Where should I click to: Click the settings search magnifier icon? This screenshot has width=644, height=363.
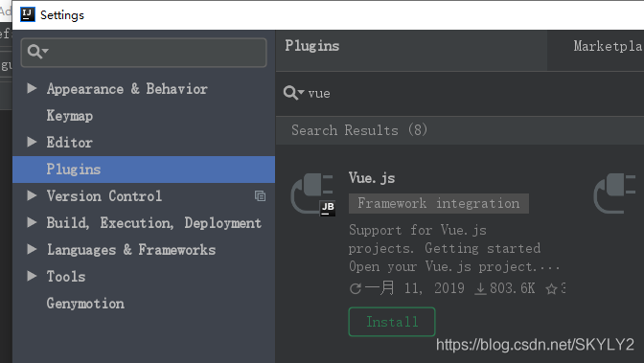click(37, 52)
